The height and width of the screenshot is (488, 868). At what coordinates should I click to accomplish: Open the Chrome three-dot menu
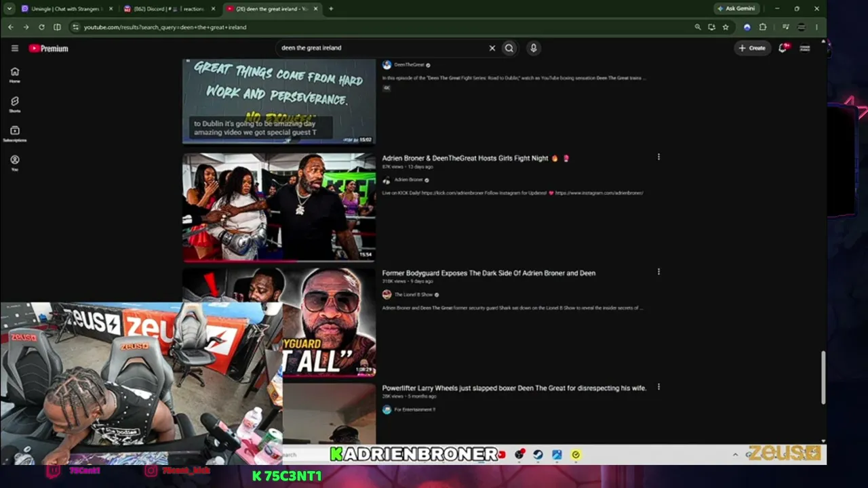click(816, 27)
